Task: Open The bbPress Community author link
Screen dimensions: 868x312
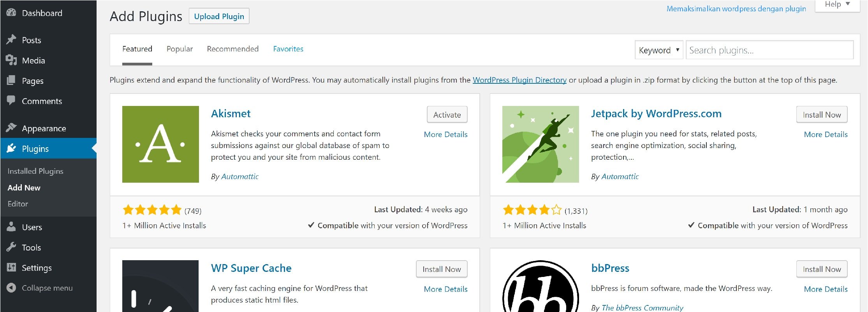Action: coord(643,308)
